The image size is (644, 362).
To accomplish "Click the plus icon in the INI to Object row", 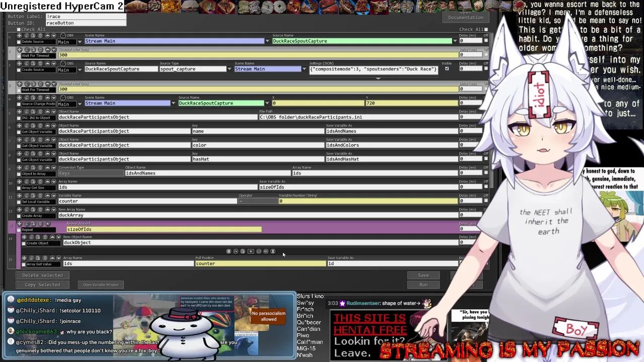I will (19, 112).
